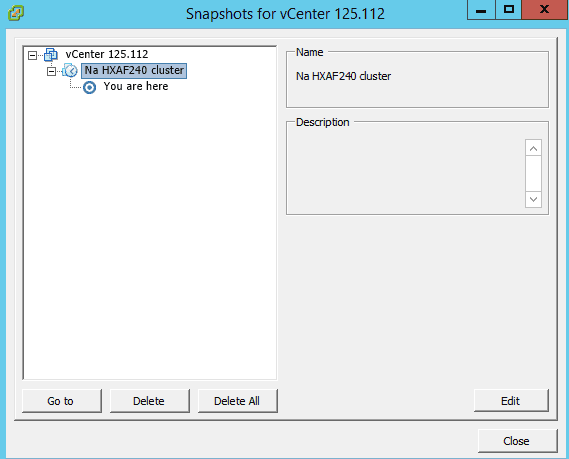Click the description scroll down arrow
The image size is (569, 459).
point(533,199)
